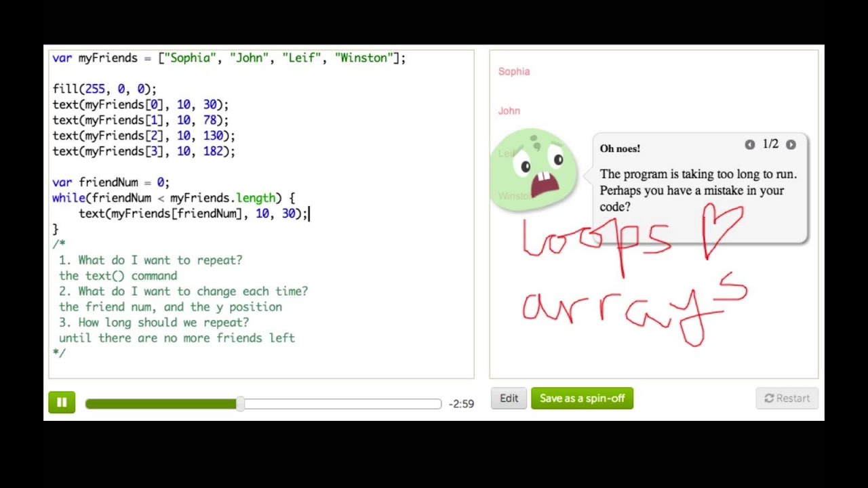Click comment '3. How long should we repeat?'

(x=154, y=323)
